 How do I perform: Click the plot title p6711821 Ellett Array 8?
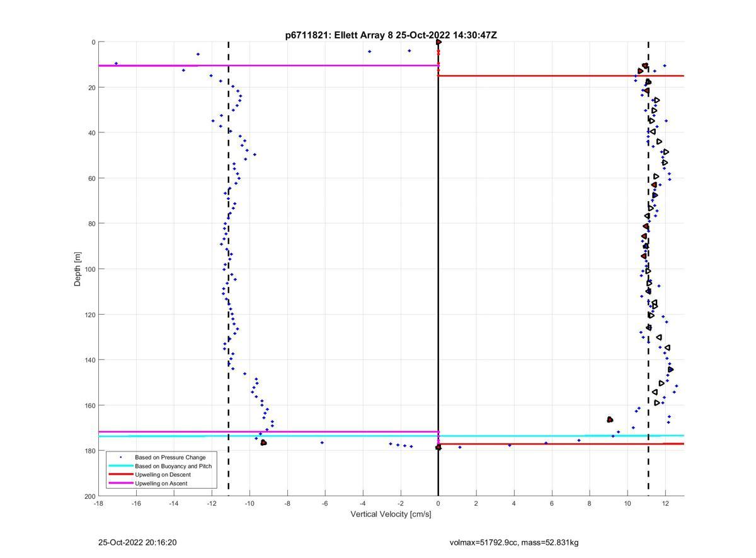point(391,35)
